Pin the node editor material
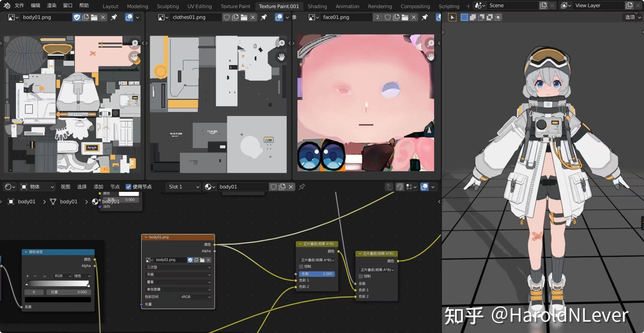The image size is (644, 333). tap(302, 187)
